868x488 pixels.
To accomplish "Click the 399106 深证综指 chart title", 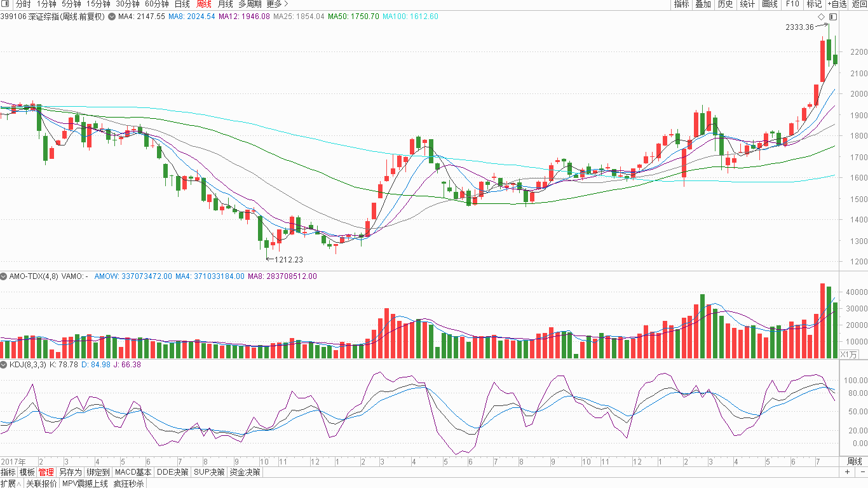I will (53, 17).
